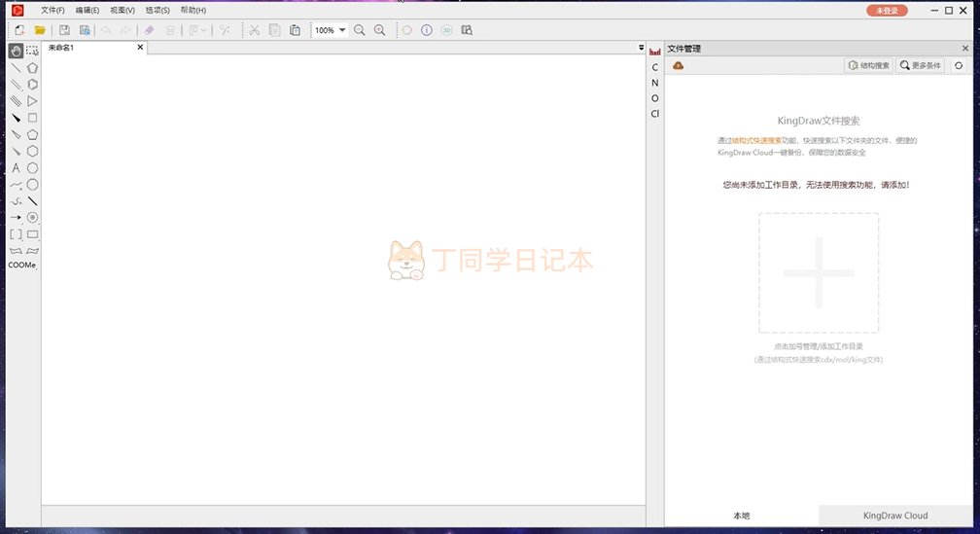Open the 文件(F) menu
Image resolution: width=980 pixels, height=534 pixels.
[x=52, y=10]
